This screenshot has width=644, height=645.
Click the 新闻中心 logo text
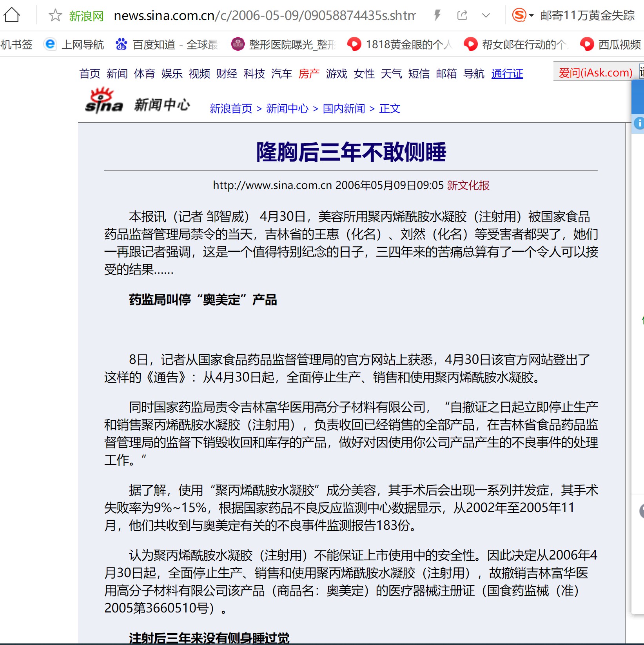pos(162,104)
